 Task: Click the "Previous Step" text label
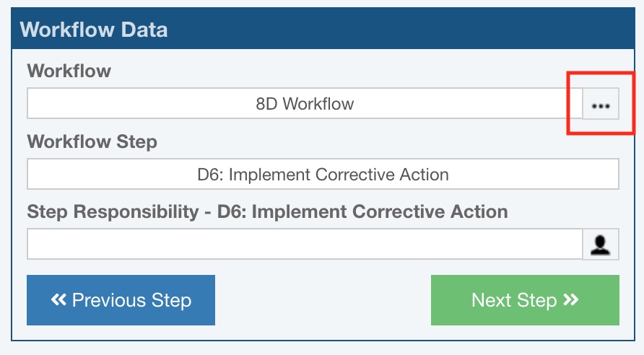point(131,300)
